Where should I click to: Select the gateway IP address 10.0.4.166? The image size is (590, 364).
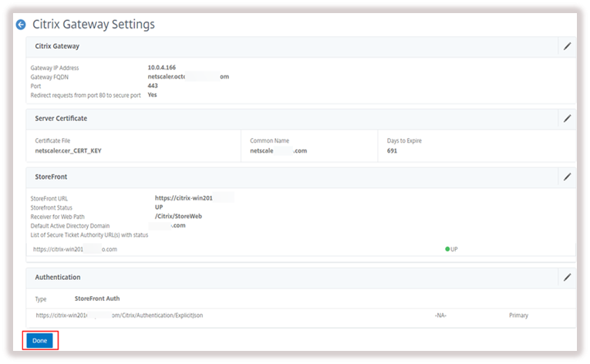click(x=161, y=67)
